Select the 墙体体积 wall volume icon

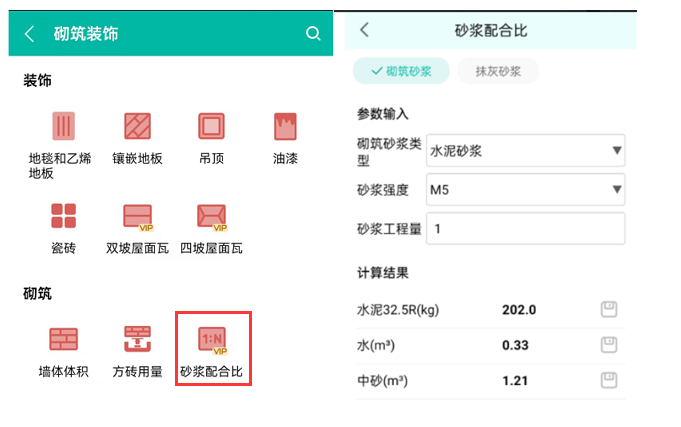[64, 340]
